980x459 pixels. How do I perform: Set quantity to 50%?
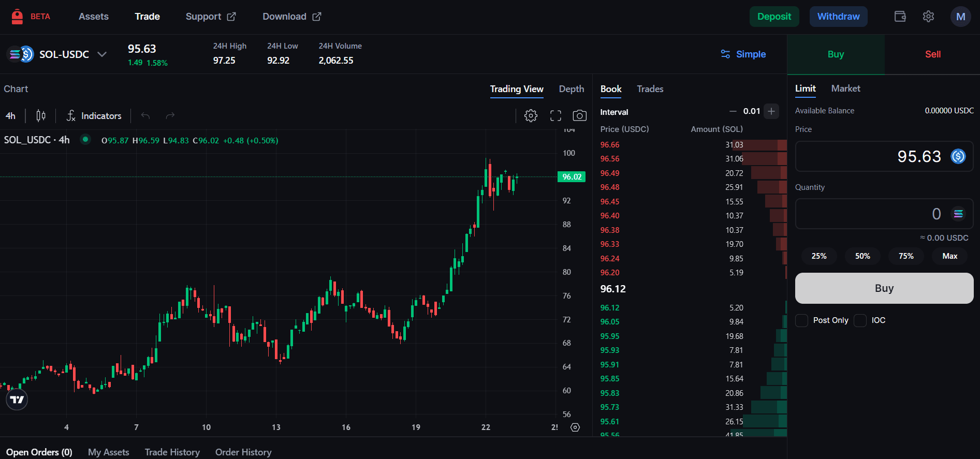tap(862, 256)
